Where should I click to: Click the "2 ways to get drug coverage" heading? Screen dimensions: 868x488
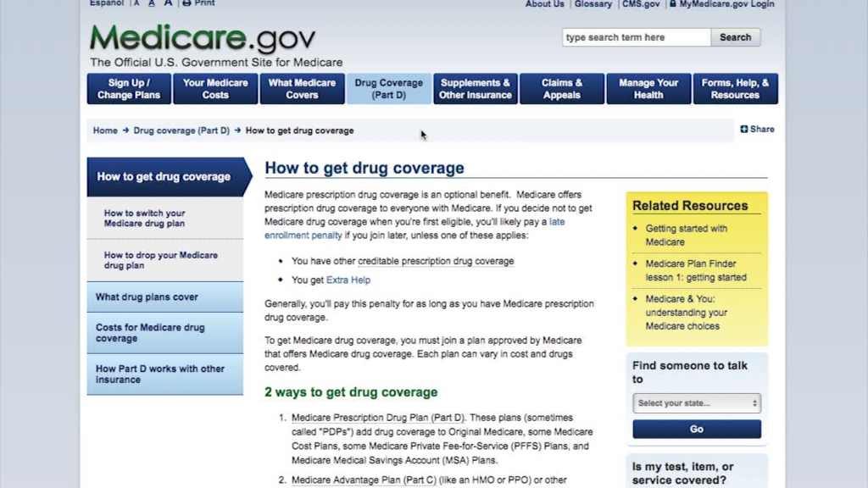click(x=351, y=392)
